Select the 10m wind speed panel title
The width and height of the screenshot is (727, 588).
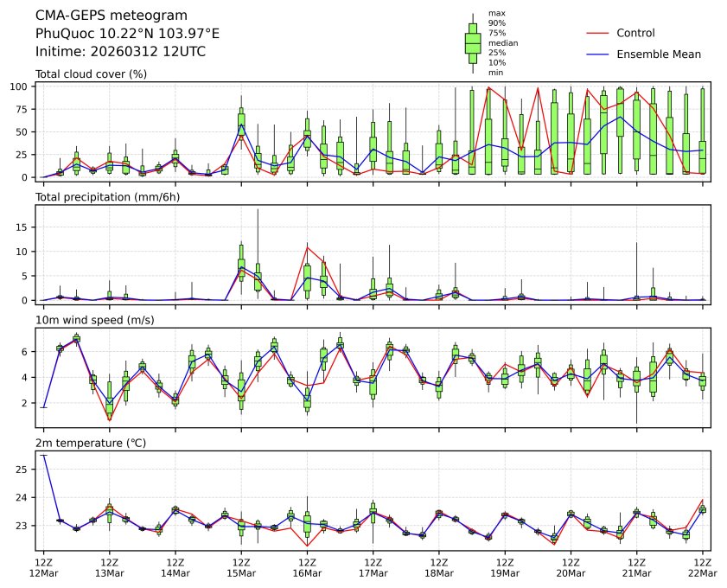click(91, 321)
